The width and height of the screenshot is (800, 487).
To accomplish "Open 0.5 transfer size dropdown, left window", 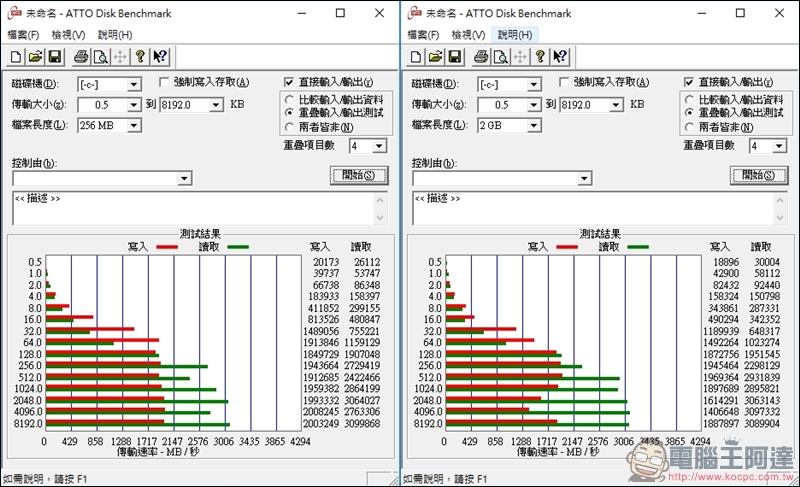I will (x=134, y=105).
